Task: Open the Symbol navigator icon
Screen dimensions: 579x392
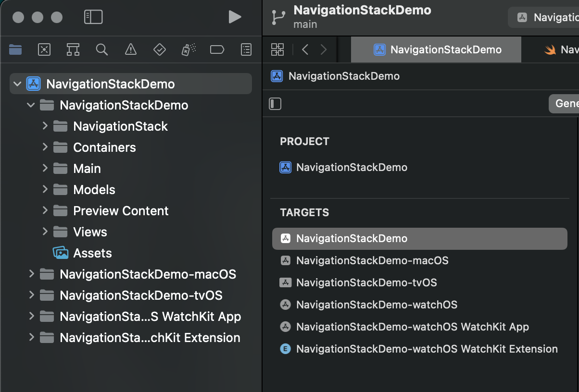Action: pyautogui.click(x=73, y=49)
